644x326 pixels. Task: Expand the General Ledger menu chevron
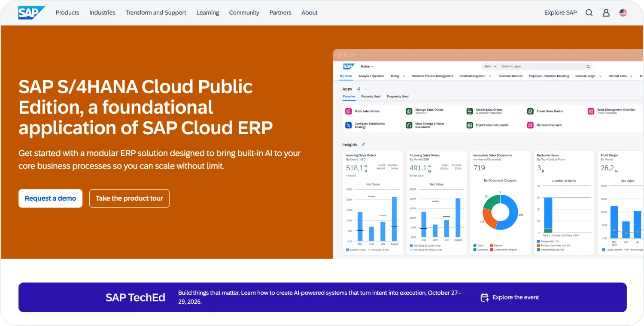pos(600,76)
